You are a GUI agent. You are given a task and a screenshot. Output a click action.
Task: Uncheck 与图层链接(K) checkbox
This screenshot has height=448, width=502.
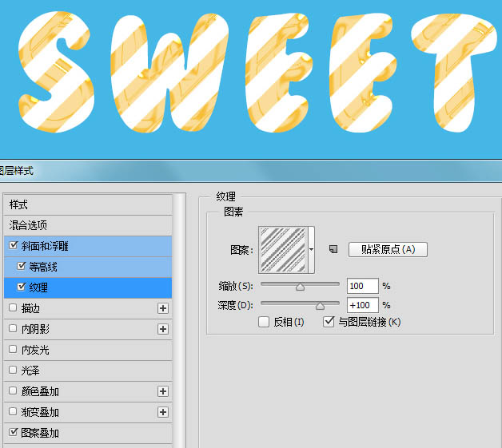coord(329,322)
